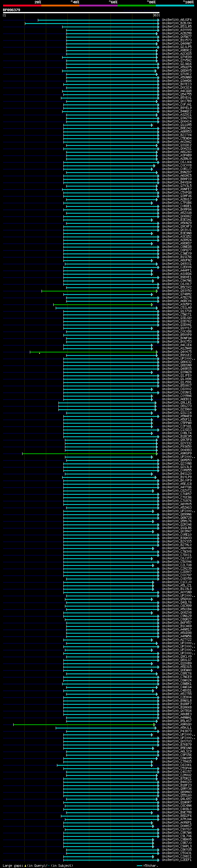Select the purple ~60% identity legend segment
The width and height of the screenshot is (197, 868).
point(99,6)
